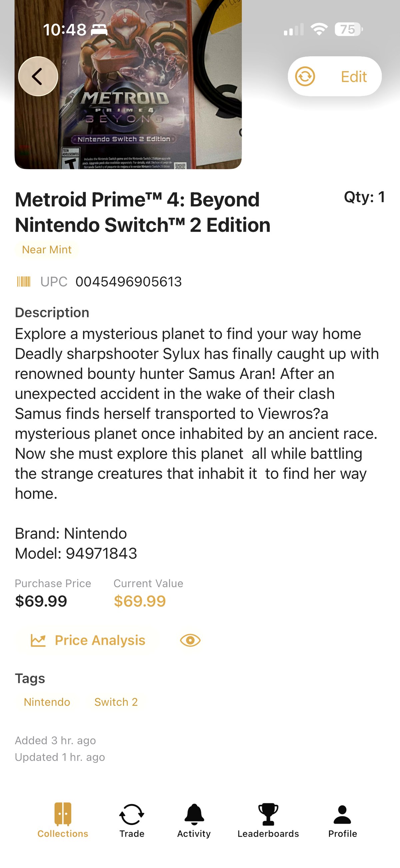Screen dimensions: 400x868
Task: Tap the Edit button
Action: coord(353,76)
